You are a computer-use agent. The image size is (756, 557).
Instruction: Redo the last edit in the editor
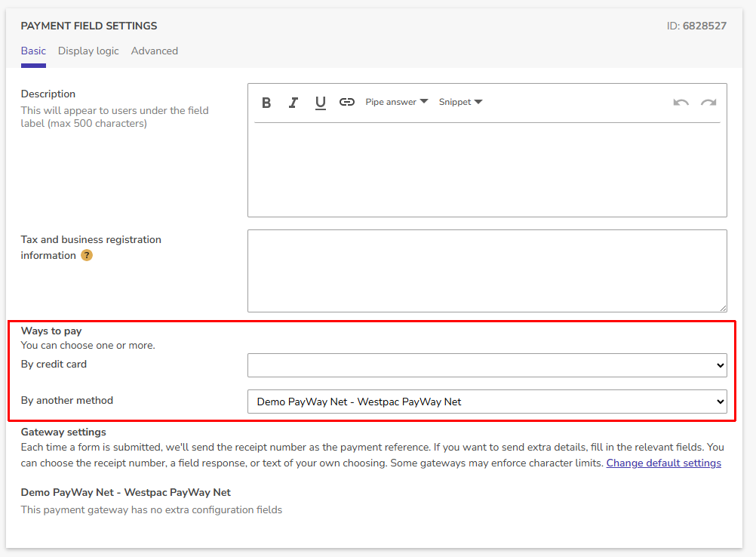point(708,102)
